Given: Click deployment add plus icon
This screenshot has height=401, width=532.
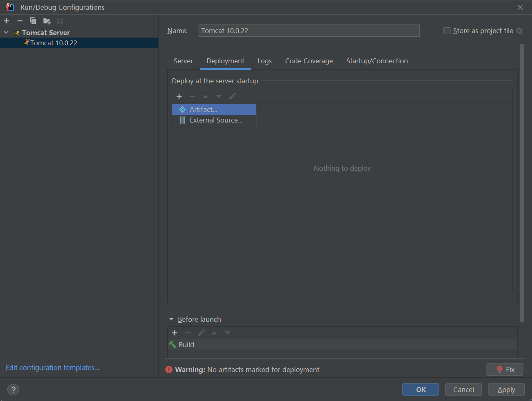Looking at the screenshot, I should point(179,96).
